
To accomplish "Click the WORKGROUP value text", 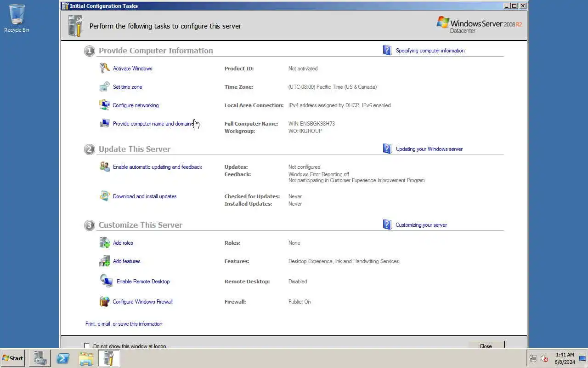I will [x=305, y=131].
